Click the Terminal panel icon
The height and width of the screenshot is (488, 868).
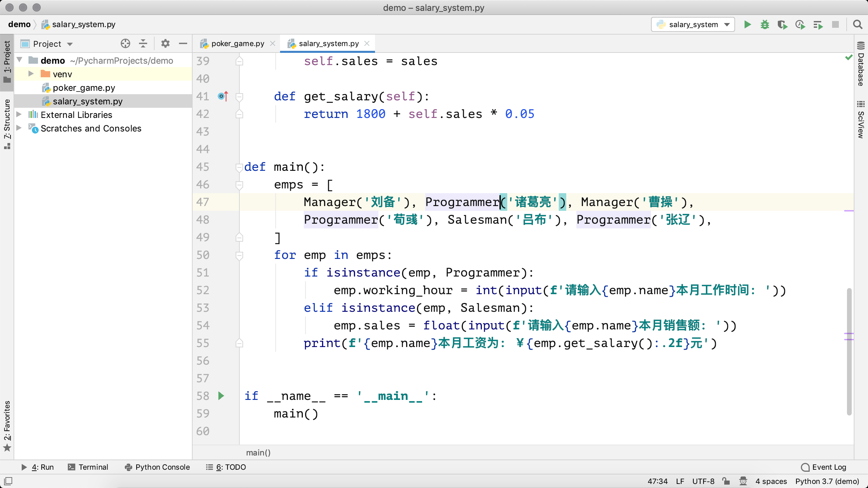71,467
